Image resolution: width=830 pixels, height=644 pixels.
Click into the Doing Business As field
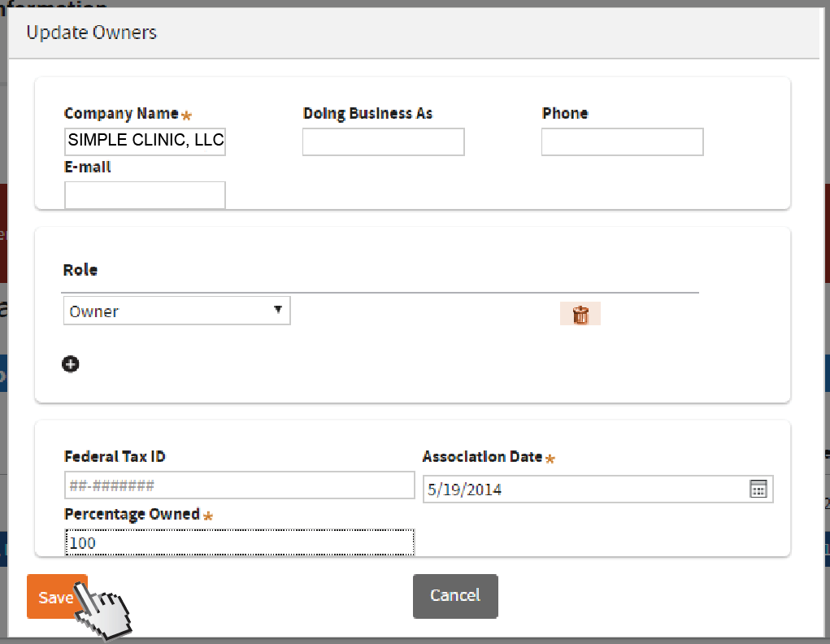(x=383, y=141)
